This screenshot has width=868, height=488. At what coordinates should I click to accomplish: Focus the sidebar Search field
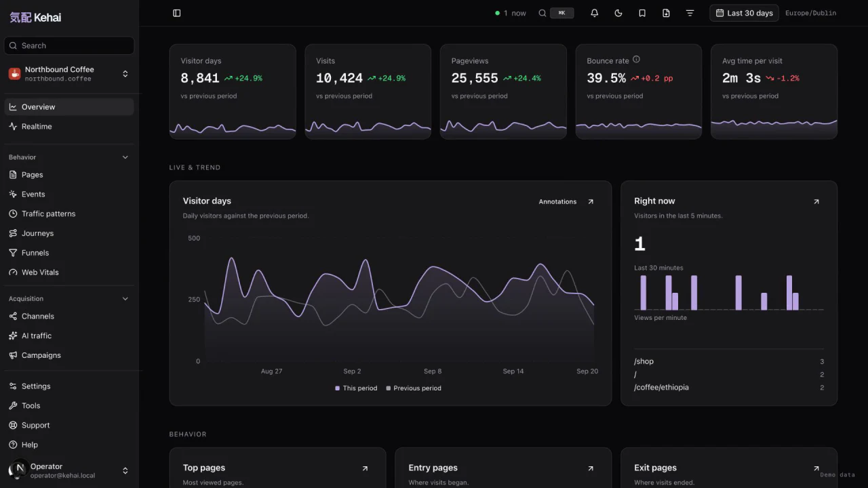[69, 45]
